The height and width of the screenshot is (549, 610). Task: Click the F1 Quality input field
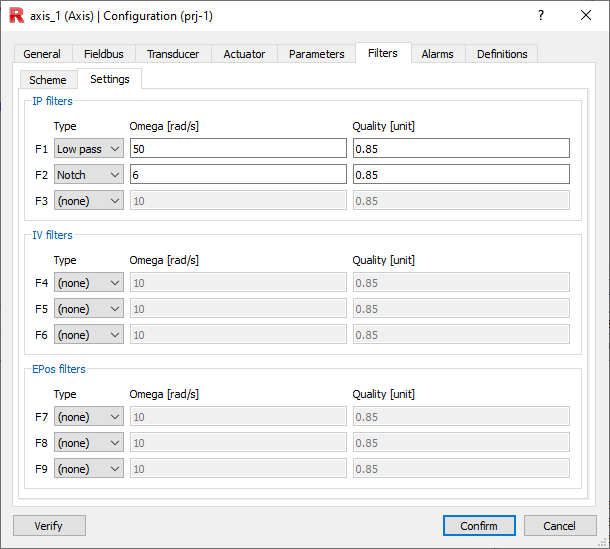(x=461, y=148)
